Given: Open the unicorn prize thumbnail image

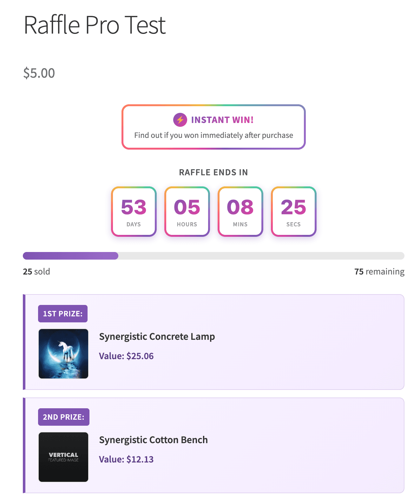Looking at the screenshot, I should (x=63, y=354).
